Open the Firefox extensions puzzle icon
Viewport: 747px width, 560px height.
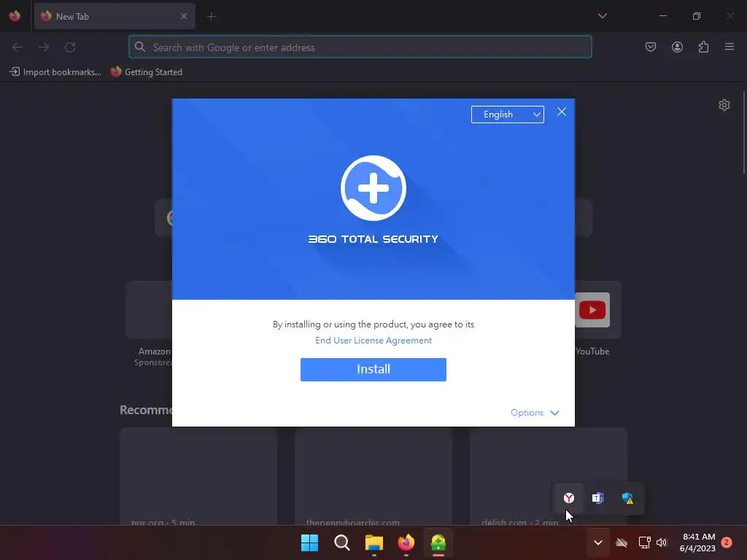(703, 47)
